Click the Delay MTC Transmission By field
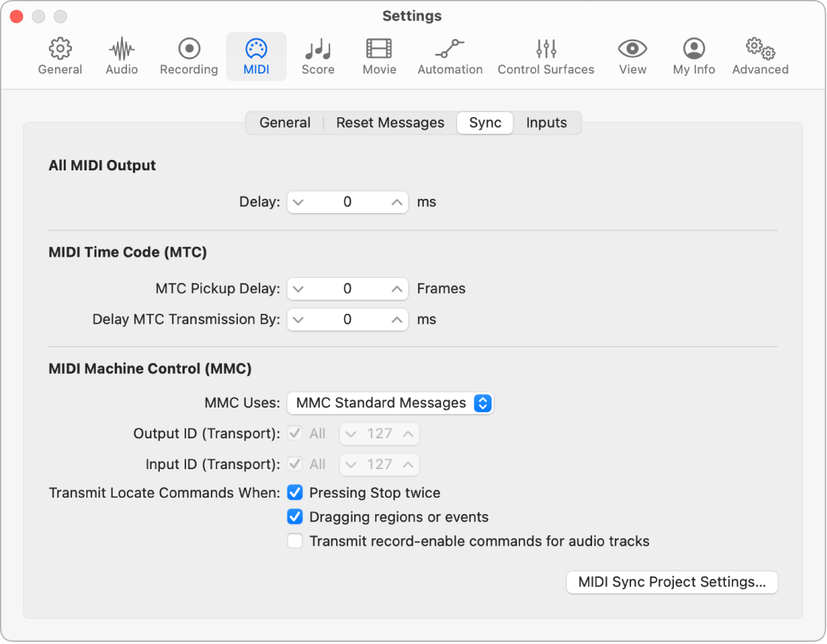Screen dimensions: 827x644 point(347,320)
